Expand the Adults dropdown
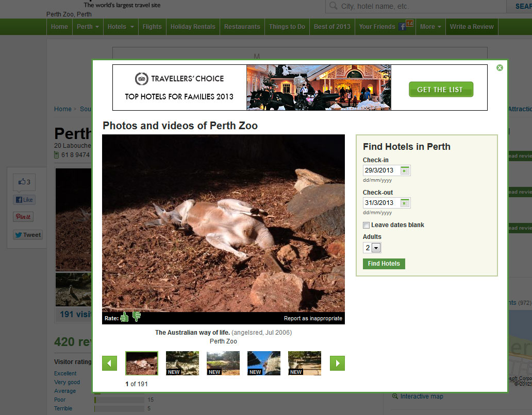This screenshot has width=532, height=415. 375,248
